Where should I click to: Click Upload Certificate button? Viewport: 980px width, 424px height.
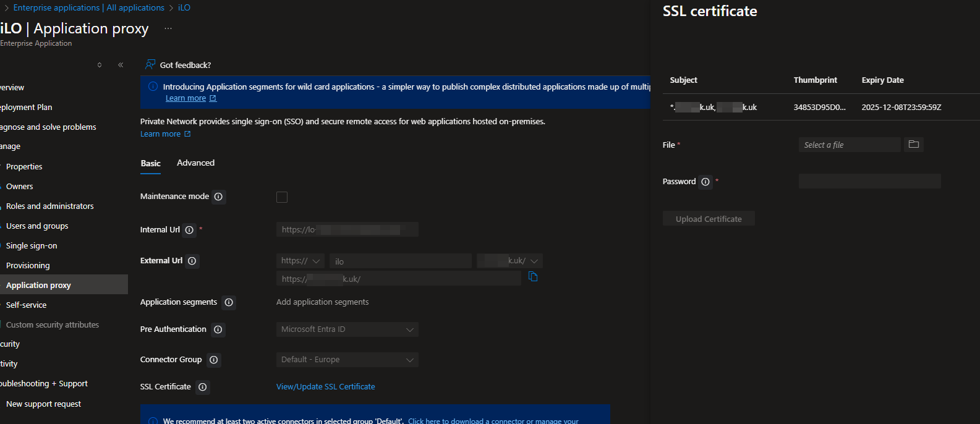click(x=709, y=219)
